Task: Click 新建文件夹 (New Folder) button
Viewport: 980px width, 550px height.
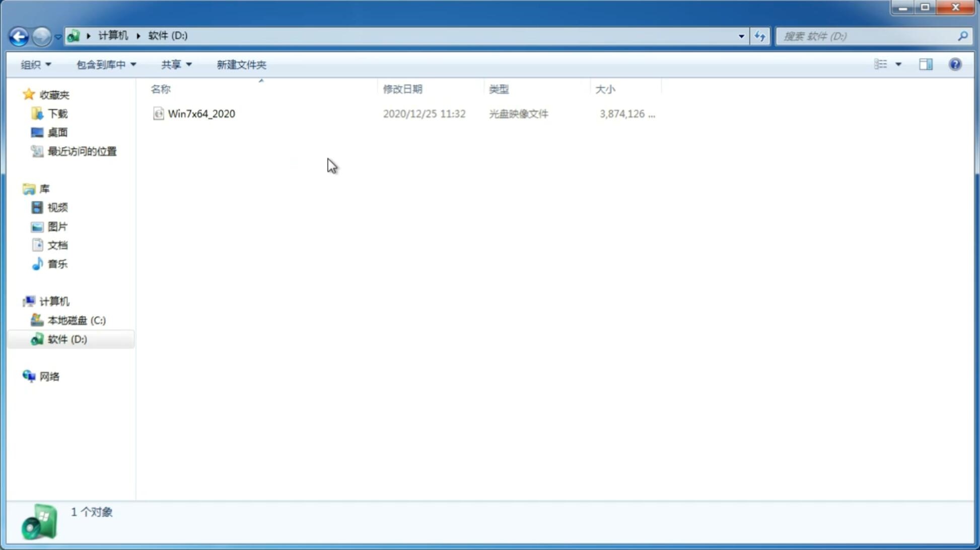Action: click(x=240, y=64)
